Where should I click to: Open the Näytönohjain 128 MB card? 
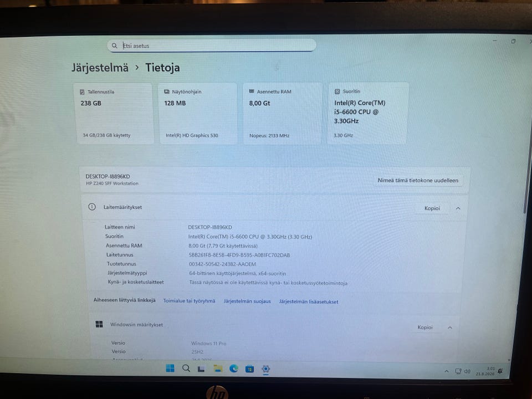point(198,113)
